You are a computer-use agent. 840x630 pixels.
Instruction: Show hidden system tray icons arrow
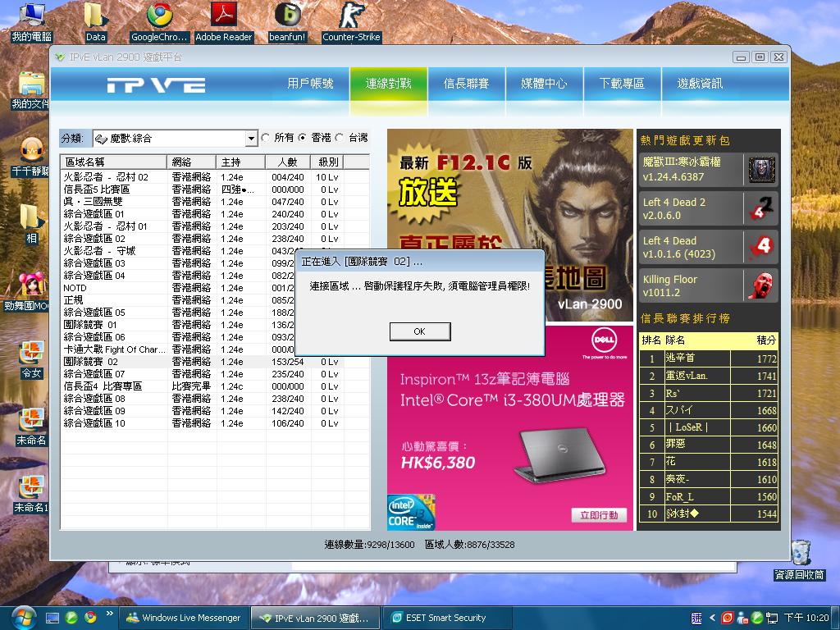coord(712,618)
